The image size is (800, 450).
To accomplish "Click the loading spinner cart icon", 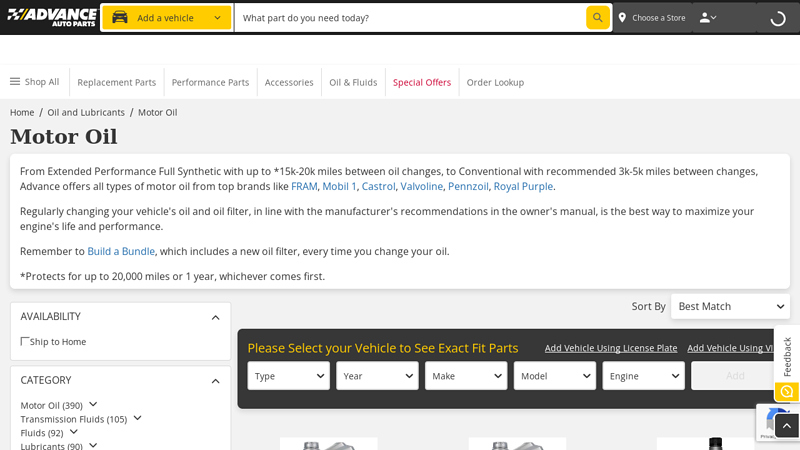I will (x=778, y=18).
